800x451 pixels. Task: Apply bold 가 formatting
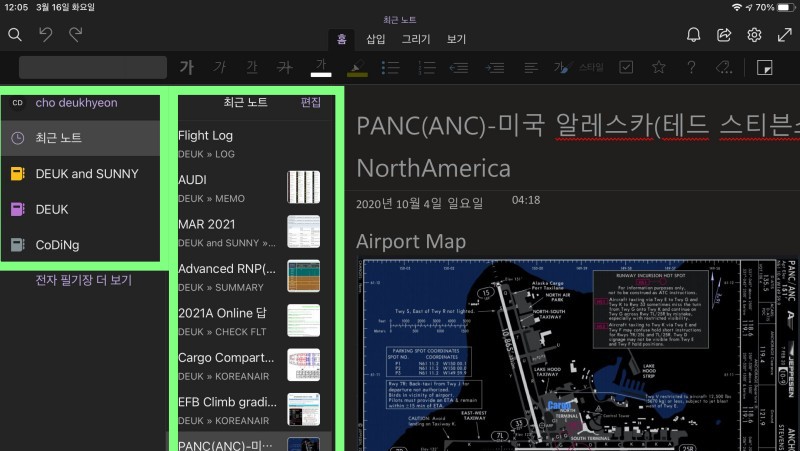point(186,67)
